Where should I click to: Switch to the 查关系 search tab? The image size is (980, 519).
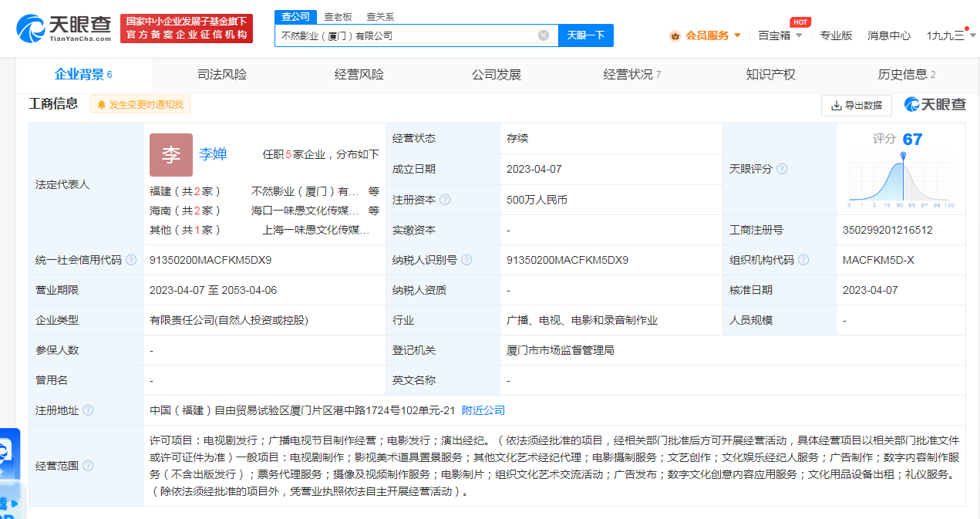(x=380, y=16)
